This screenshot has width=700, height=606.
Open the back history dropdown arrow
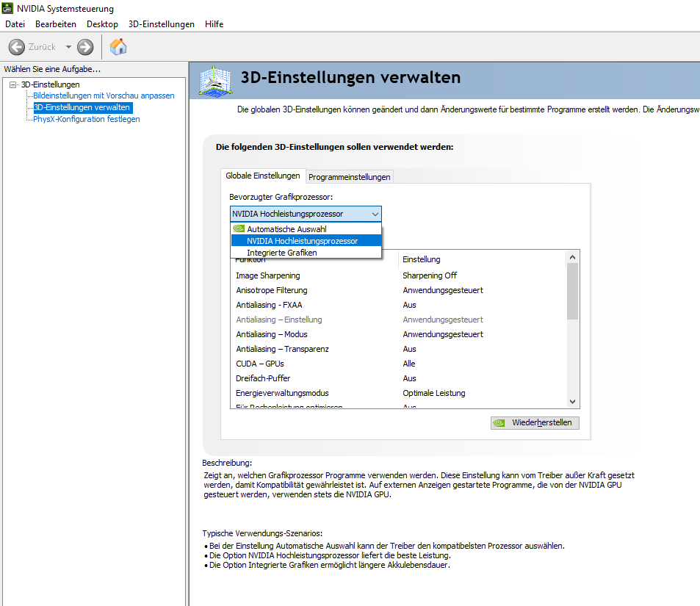(68, 47)
